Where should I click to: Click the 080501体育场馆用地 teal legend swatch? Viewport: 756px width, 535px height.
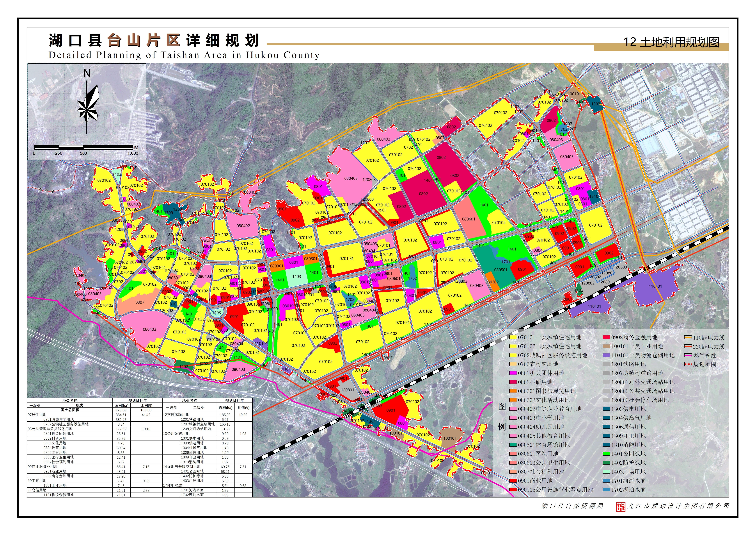[x=513, y=445]
